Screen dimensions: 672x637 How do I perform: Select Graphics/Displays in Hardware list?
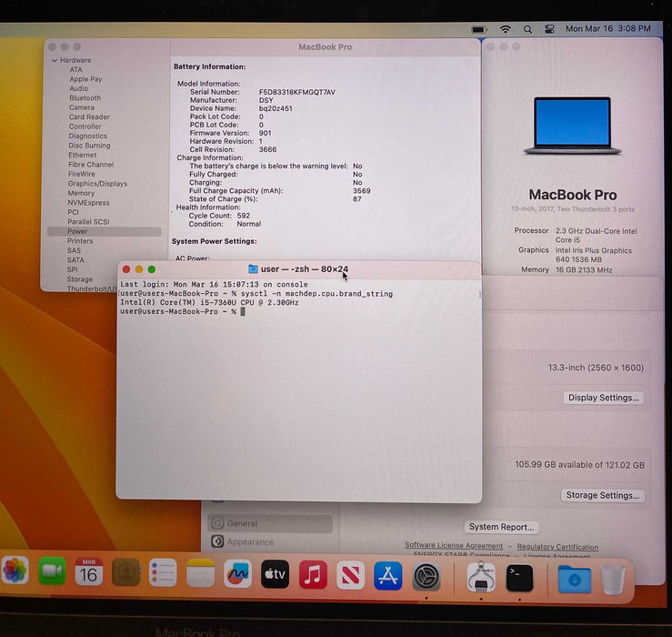97,184
